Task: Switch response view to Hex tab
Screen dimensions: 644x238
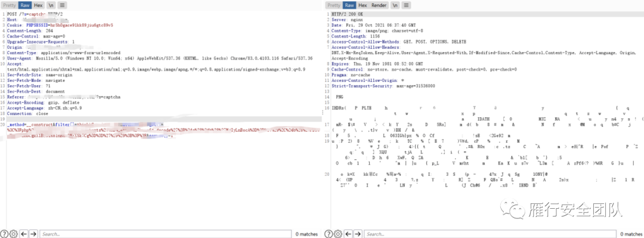Action: point(363,5)
